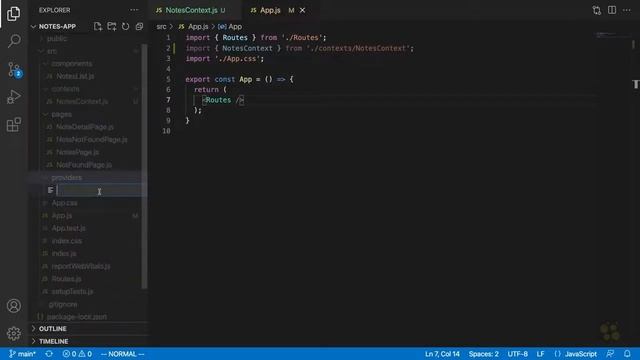
Task: Open editor more actions ellipsis
Action: [627, 10]
